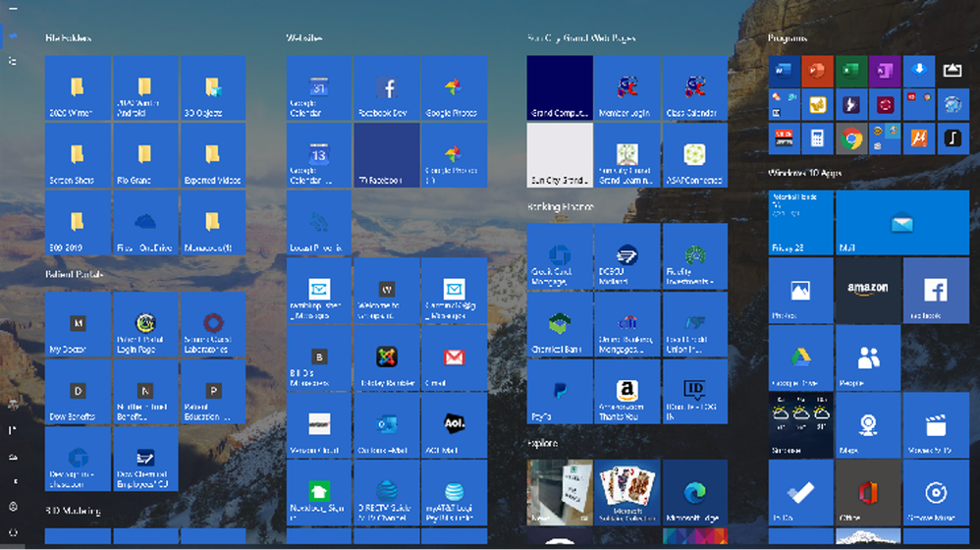Open the Files - OneDrive tile

point(145,223)
